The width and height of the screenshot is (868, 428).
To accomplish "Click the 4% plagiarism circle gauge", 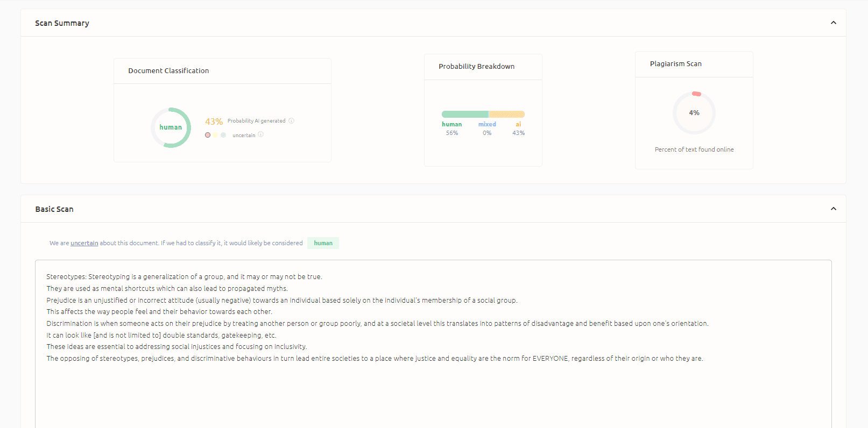I will click(x=694, y=113).
